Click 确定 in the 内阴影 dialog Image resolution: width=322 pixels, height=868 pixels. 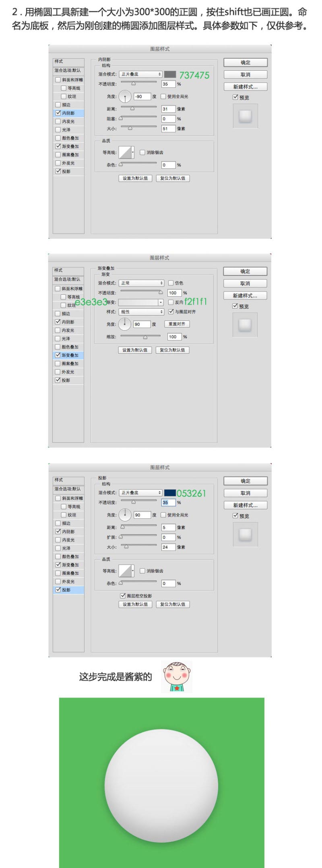tap(246, 62)
